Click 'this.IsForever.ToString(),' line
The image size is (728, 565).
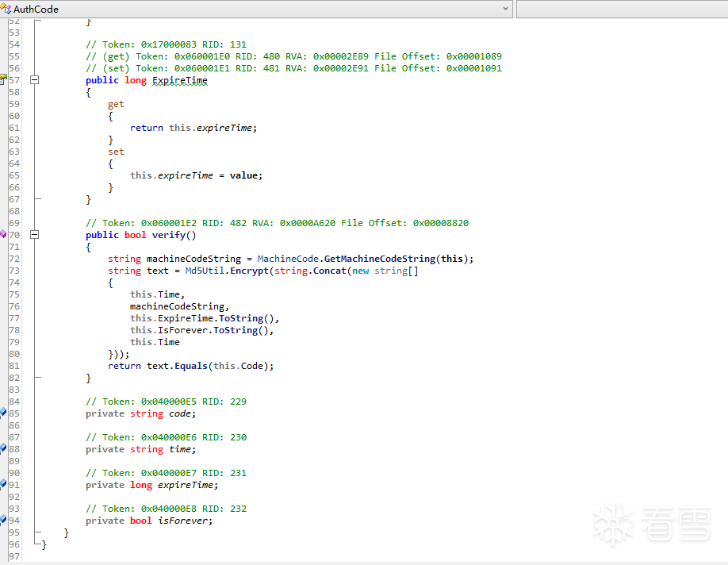coord(202,330)
